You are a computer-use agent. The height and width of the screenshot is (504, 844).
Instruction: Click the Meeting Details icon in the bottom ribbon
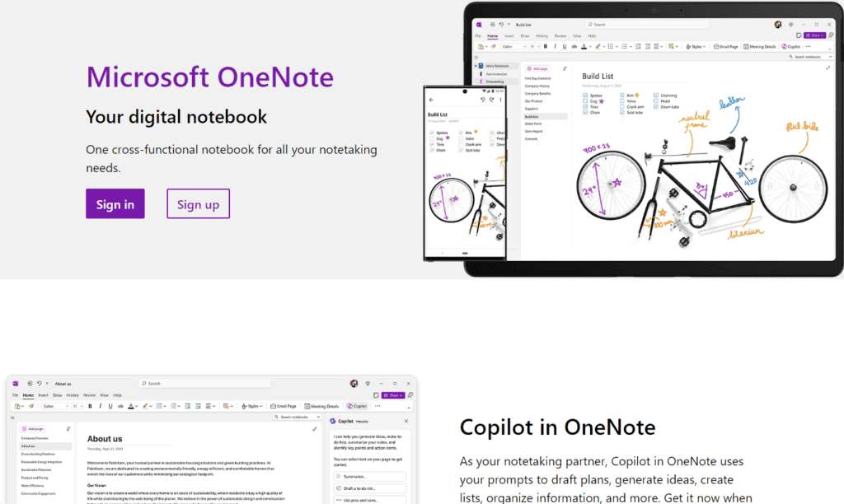[x=321, y=406]
